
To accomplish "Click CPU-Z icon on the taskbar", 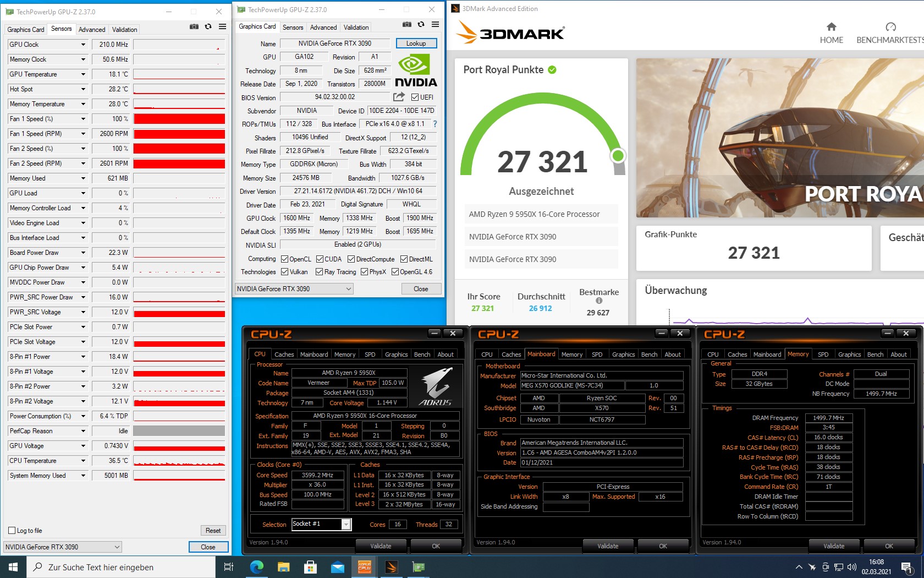I will [365, 567].
